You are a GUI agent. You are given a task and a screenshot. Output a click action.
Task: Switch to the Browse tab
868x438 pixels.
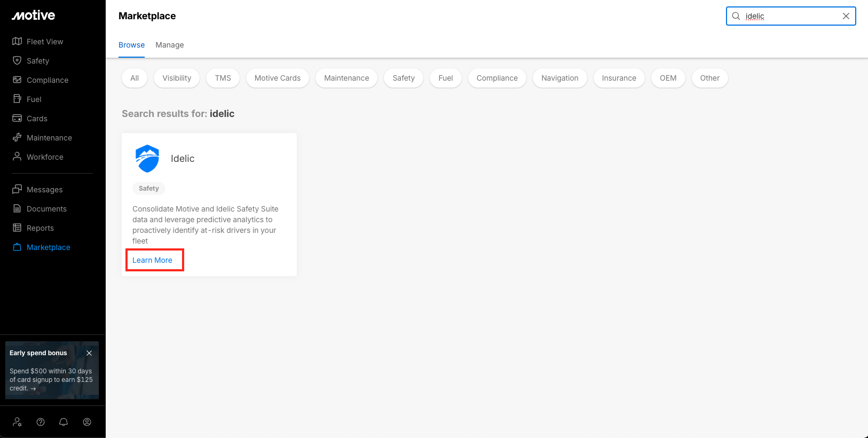[131, 45]
